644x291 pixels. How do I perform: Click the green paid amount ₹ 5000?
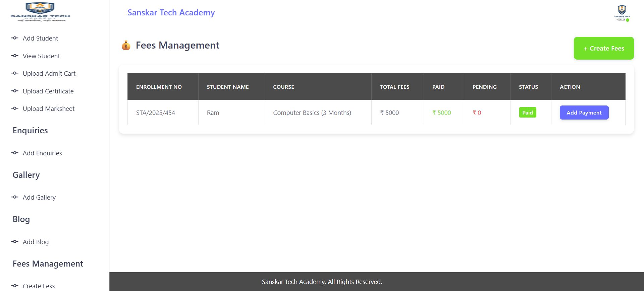pyautogui.click(x=442, y=113)
